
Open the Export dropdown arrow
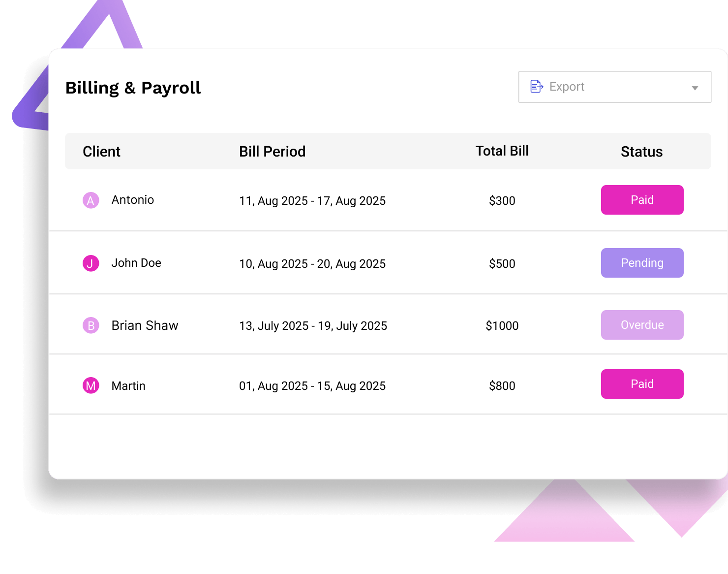point(695,87)
